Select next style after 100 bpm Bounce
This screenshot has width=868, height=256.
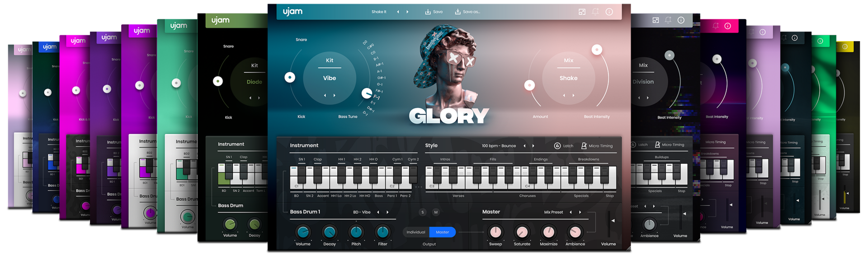(533, 146)
